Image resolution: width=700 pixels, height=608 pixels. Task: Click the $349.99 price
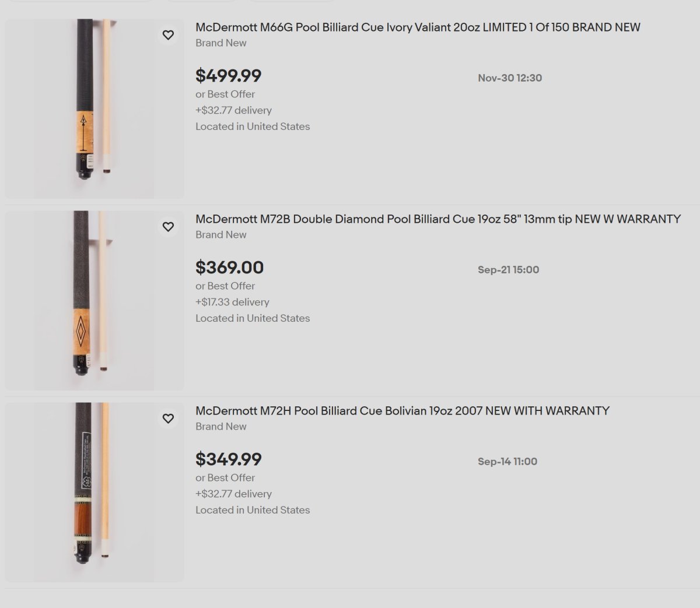tap(228, 459)
